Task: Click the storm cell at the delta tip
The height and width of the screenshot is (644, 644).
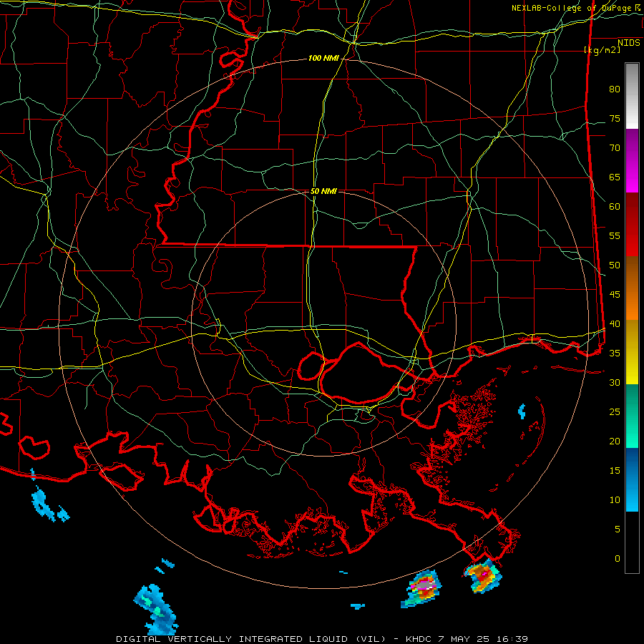Action: 482,576
